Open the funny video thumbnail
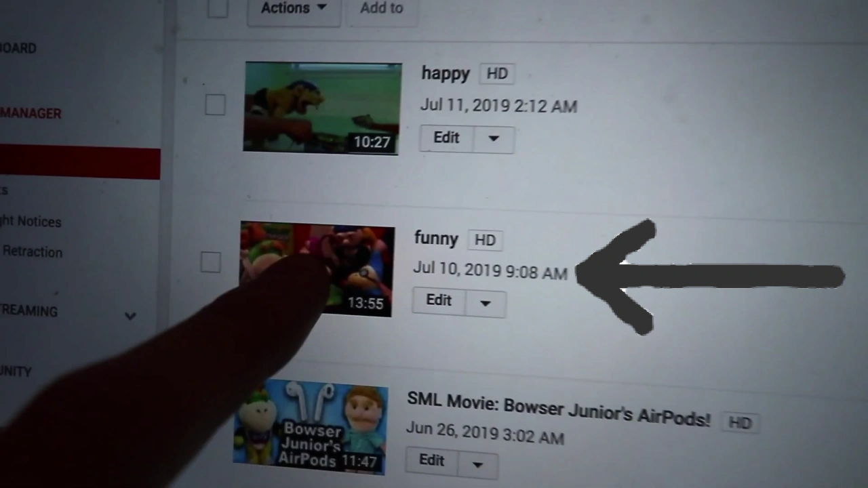Image resolution: width=868 pixels, height=488 pixels. [317, 269]
